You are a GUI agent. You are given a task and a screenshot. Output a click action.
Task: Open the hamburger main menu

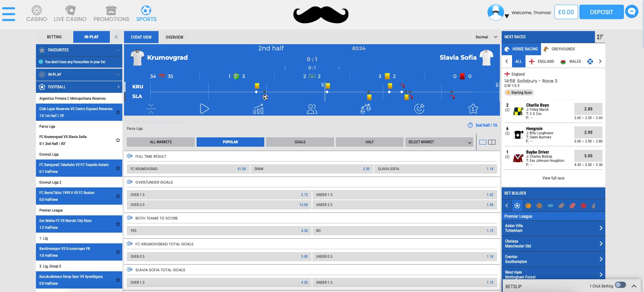pyautogui.click(x=9, y=14)
